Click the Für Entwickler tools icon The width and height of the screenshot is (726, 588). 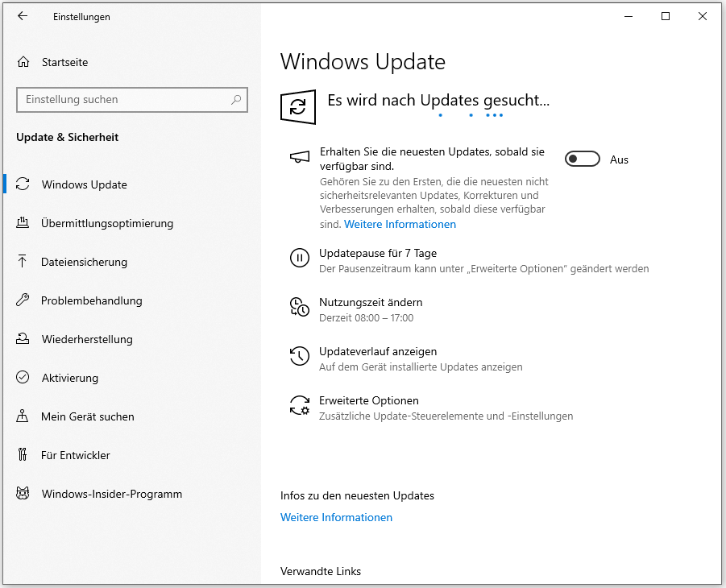pos(23,454)
